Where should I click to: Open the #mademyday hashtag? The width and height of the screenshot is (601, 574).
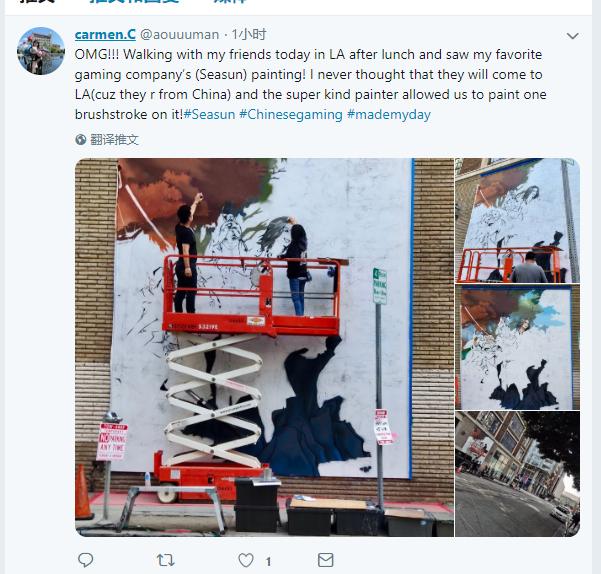coord(389,115)
